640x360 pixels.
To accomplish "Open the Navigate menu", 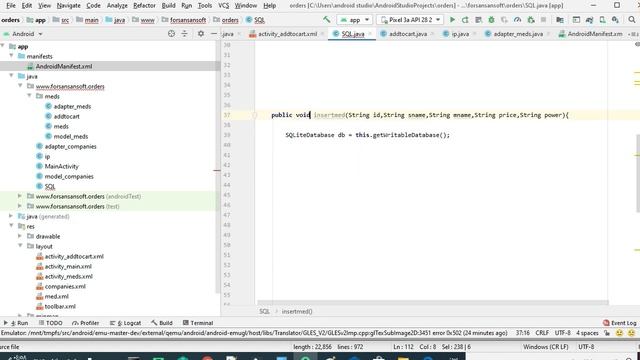I will click(x=68, y=5).
